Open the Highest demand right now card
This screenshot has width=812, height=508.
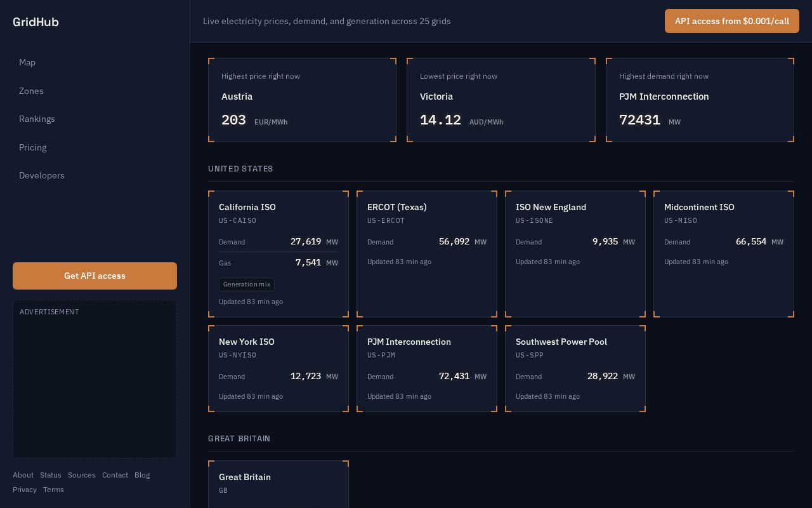tap(700, 100)
